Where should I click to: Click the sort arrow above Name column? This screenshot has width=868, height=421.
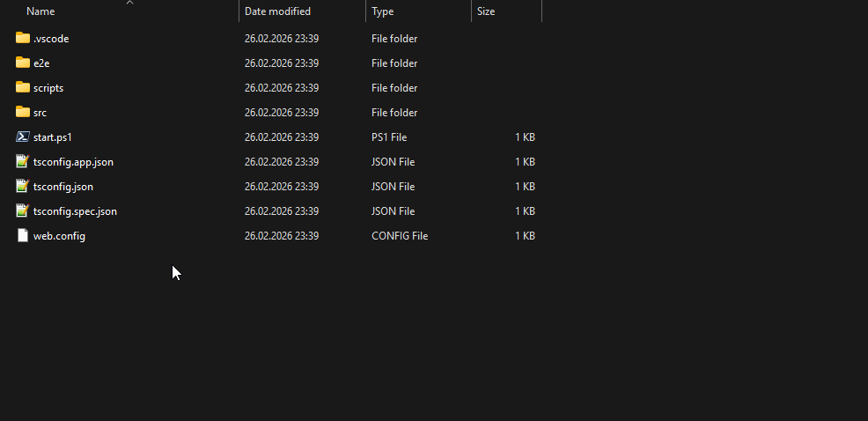point(129,3)
